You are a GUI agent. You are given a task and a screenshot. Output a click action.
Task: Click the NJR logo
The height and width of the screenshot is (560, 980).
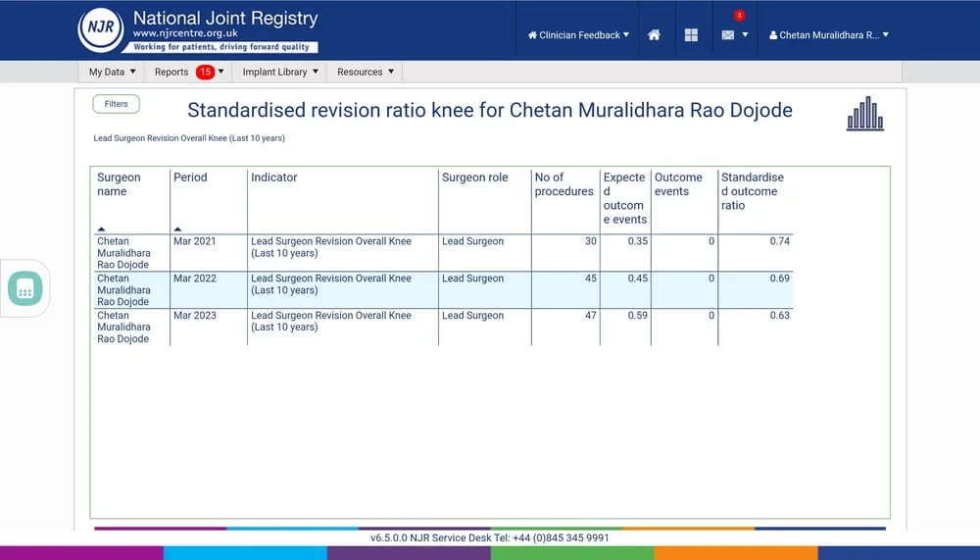[101, 28]
